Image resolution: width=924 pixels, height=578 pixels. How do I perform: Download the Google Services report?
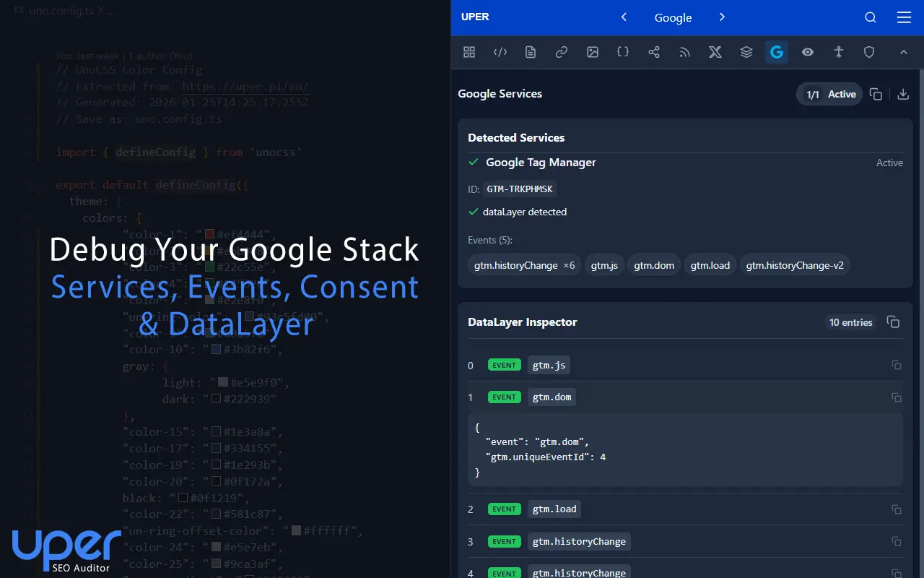[x=902, y=94]
